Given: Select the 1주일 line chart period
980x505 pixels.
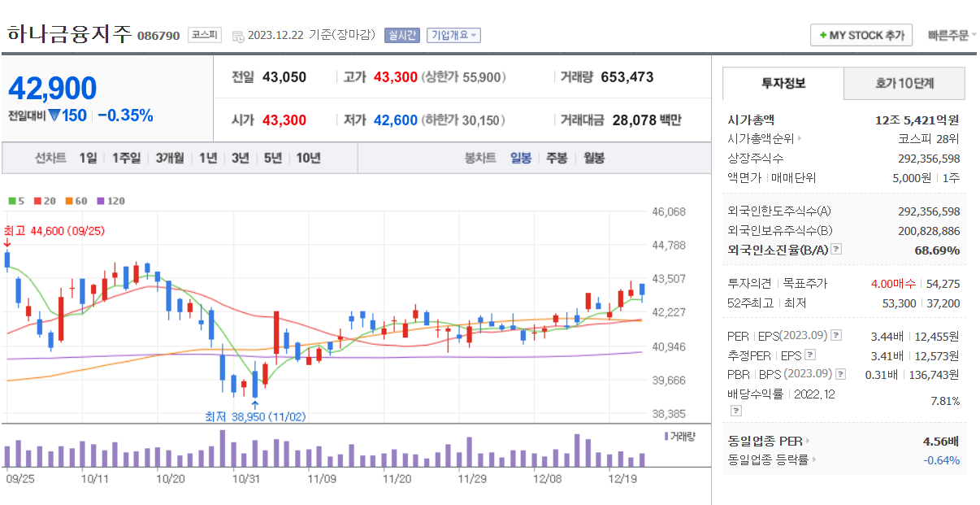Looking at the screenshot, I should (x=126, y=159).
